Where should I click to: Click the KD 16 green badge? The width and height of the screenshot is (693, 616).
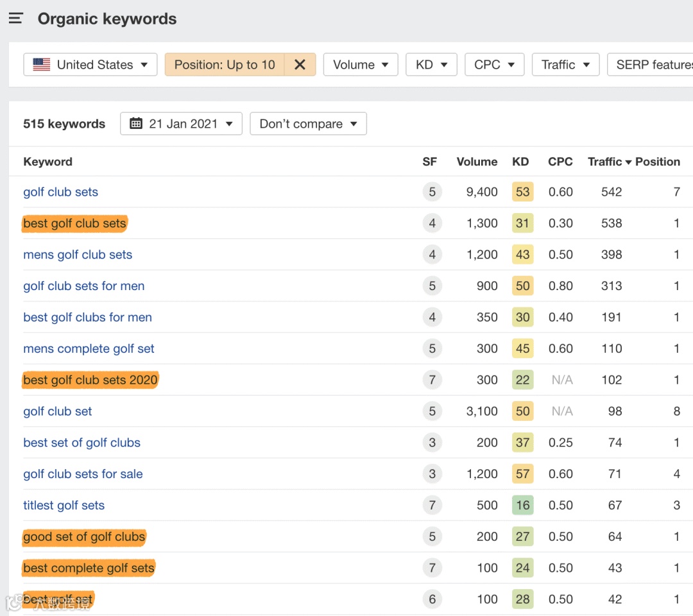pos(522,506)
